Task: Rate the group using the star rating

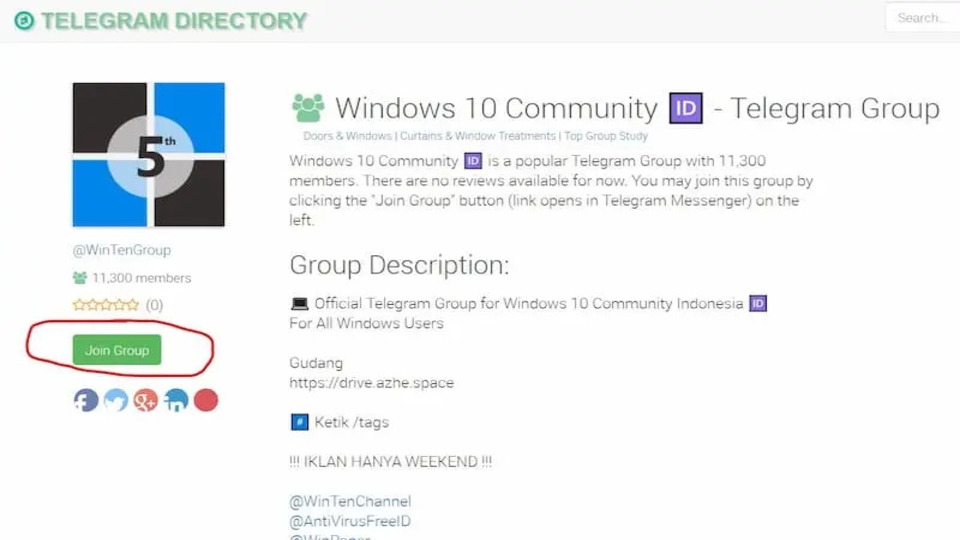Action: [x=106, y=304]
